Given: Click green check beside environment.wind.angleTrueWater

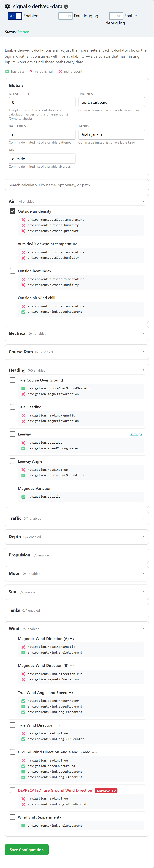Looking at the screenshot, I should pos(23,739).
